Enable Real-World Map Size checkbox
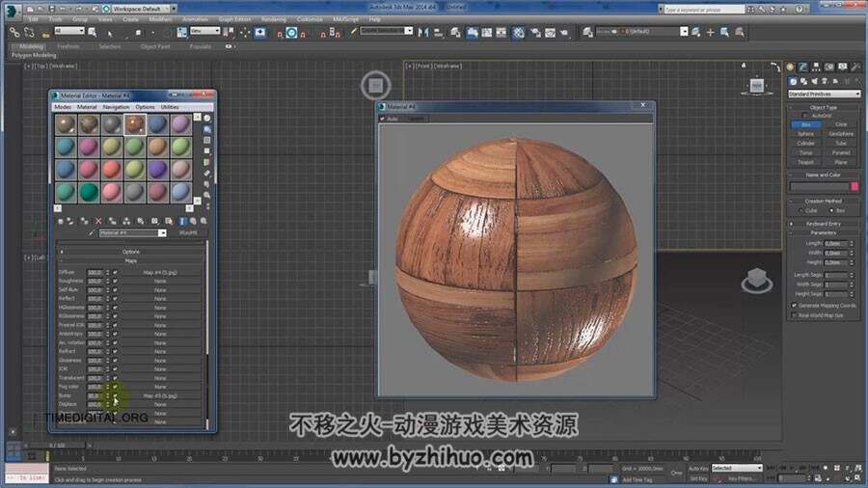Screen dimensions: 868x488 point(795,315)
